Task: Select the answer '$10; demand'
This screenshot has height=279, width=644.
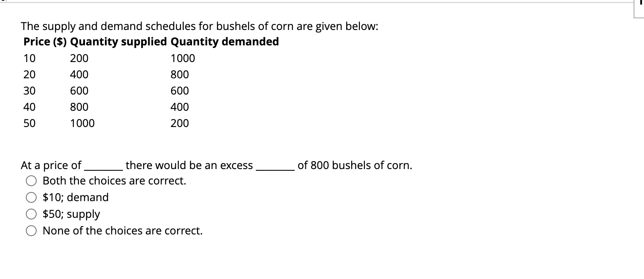Action: point(75,197)
